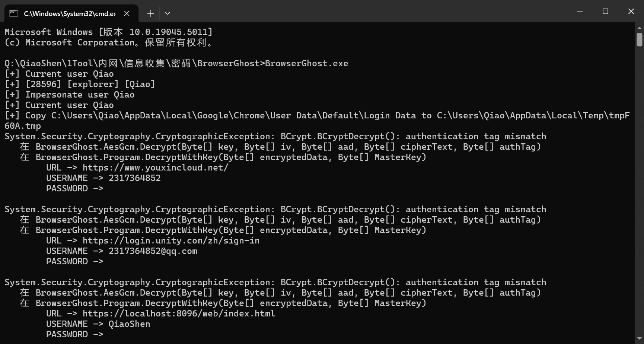The width and height of the screenshot is (644, 344).
Task: Select the C:\Windows\System32\cmd.exe tab
Action: point(69,13)
